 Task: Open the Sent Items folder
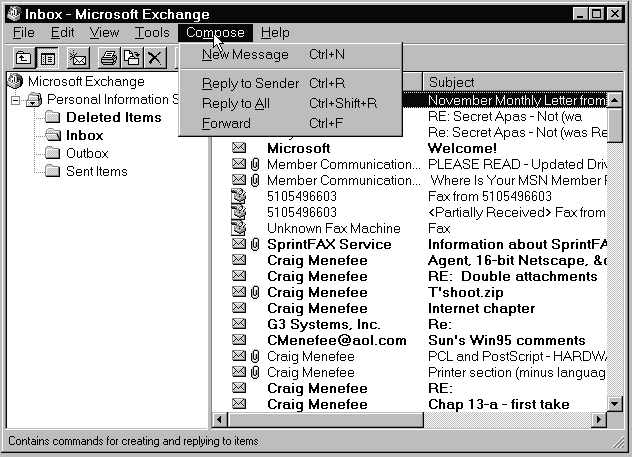[96, 171]
